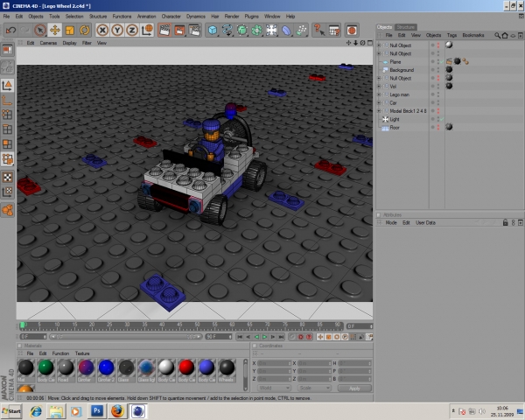Select the Live Selection tool
The height and width of the screenshot is (420, 525).
point(40,30)
